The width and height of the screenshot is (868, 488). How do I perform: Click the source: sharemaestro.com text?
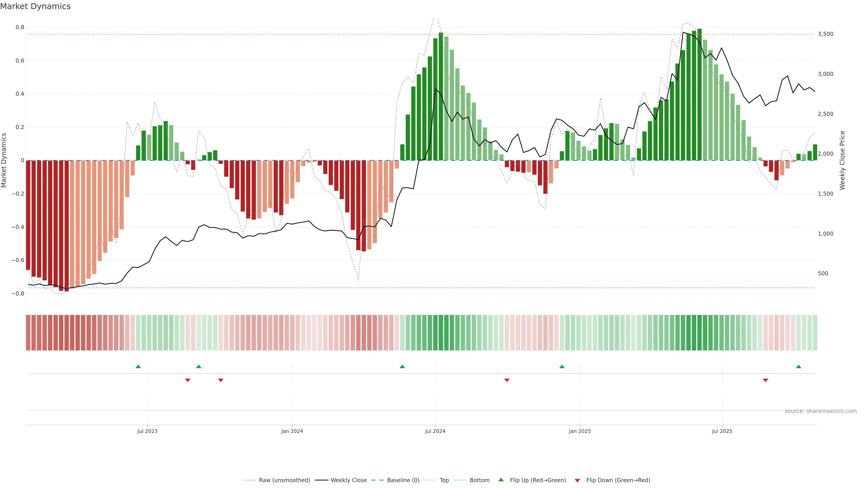821,411
